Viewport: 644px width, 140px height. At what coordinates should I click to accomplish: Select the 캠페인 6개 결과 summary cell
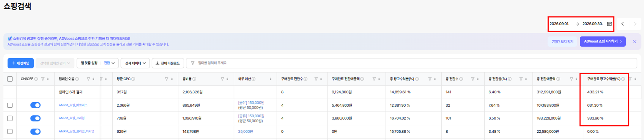[71, 92]
